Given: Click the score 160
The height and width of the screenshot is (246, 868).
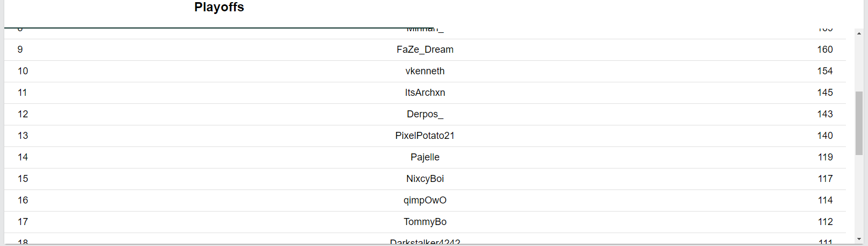Looking at the screenshot, I should [825, 50].
